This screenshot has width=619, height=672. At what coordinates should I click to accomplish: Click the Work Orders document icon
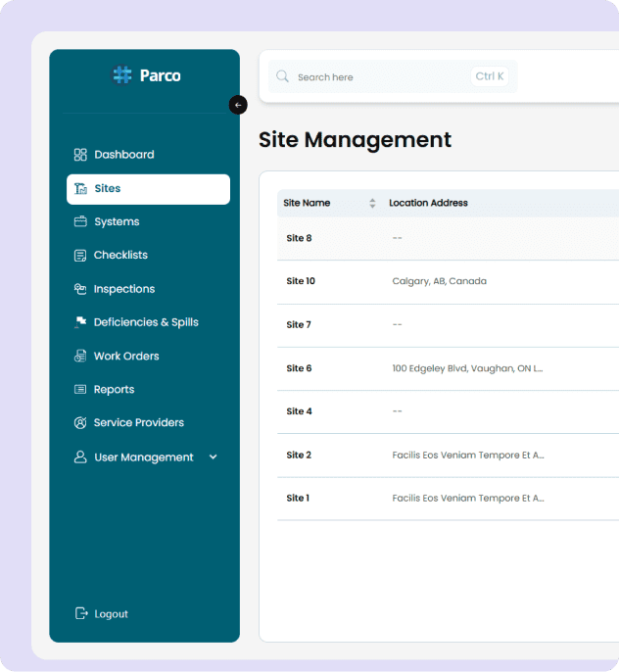coord(80,356)
